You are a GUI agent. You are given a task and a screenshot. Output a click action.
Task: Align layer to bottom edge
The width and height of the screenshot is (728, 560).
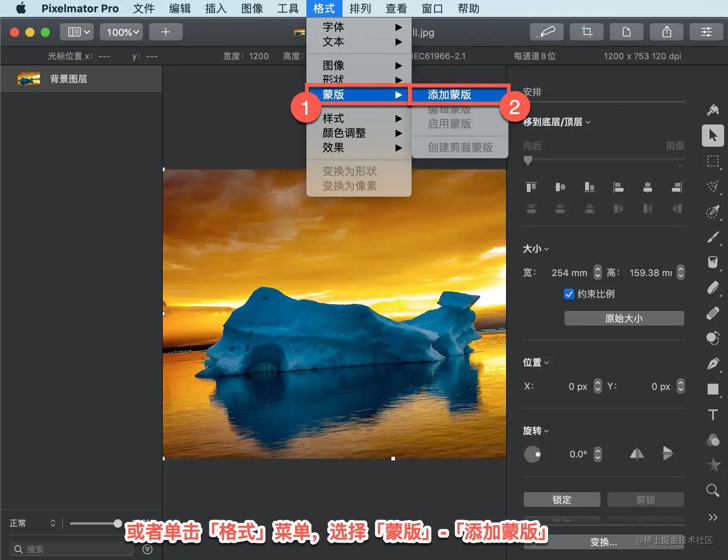click(x=589, y=187)
